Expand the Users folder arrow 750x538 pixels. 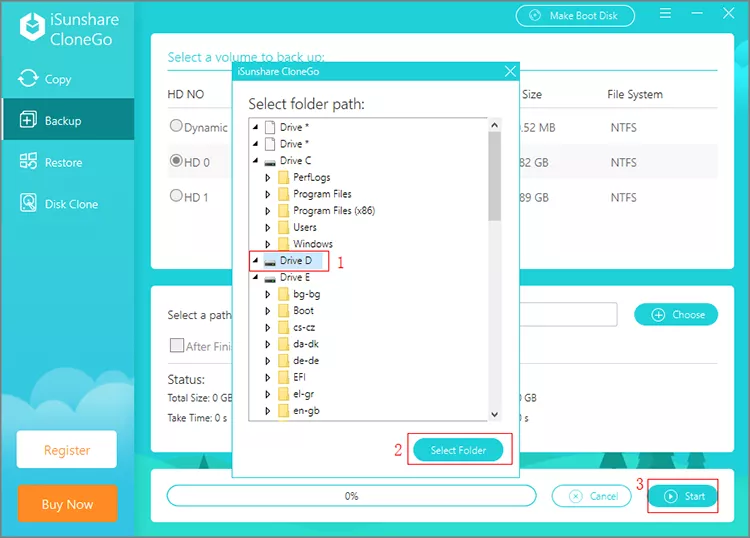[268, 228]
